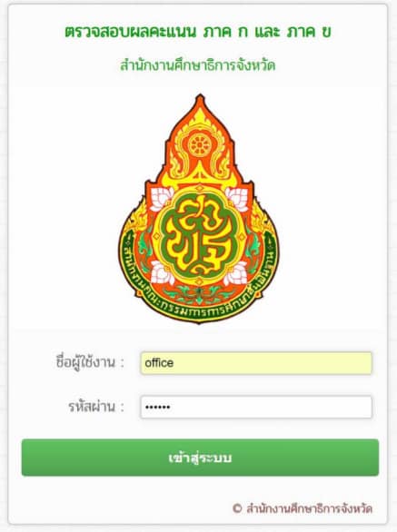Click the green เข้าสู่ระบบ login button

click(x=200, y=458)
